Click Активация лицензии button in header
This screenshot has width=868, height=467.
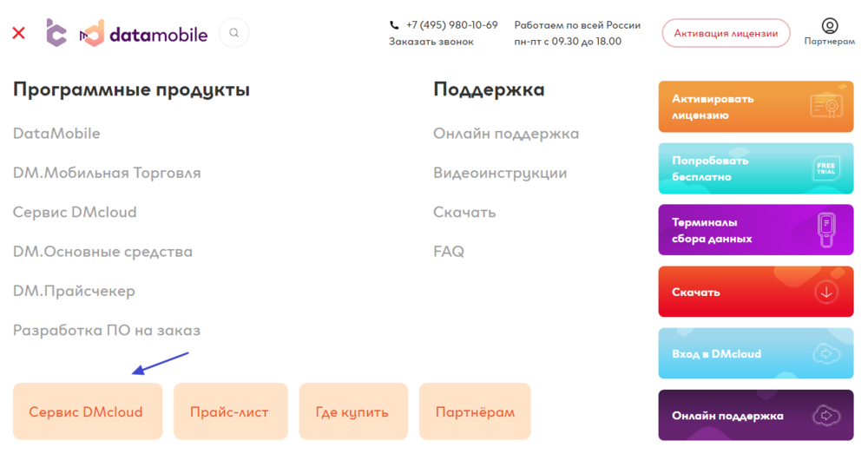(x=726, y=33)
